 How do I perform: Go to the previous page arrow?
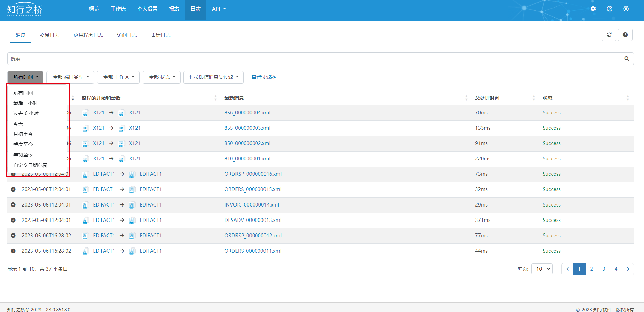(567, 269)
